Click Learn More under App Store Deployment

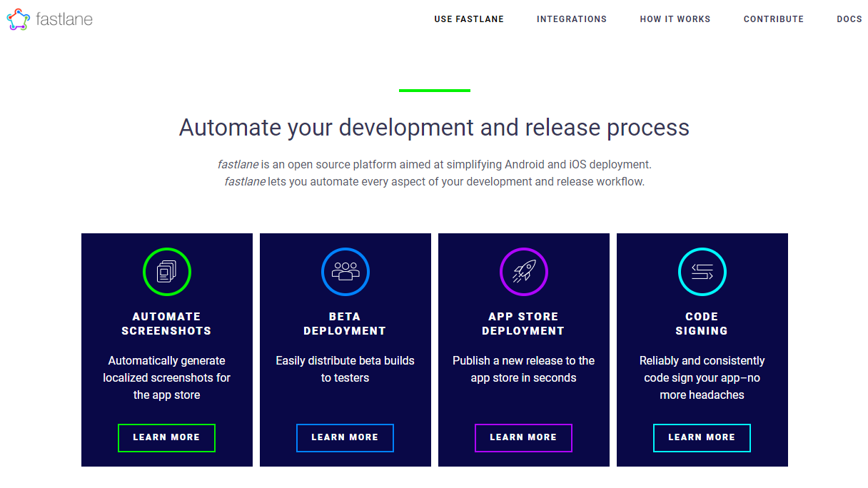click(x=524, y=438)
